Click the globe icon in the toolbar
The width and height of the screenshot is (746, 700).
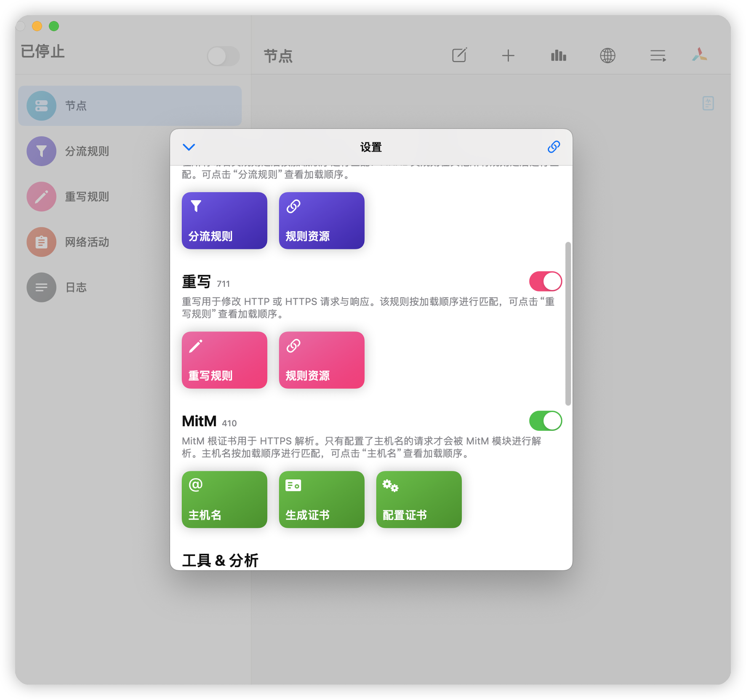pos(607,55)
